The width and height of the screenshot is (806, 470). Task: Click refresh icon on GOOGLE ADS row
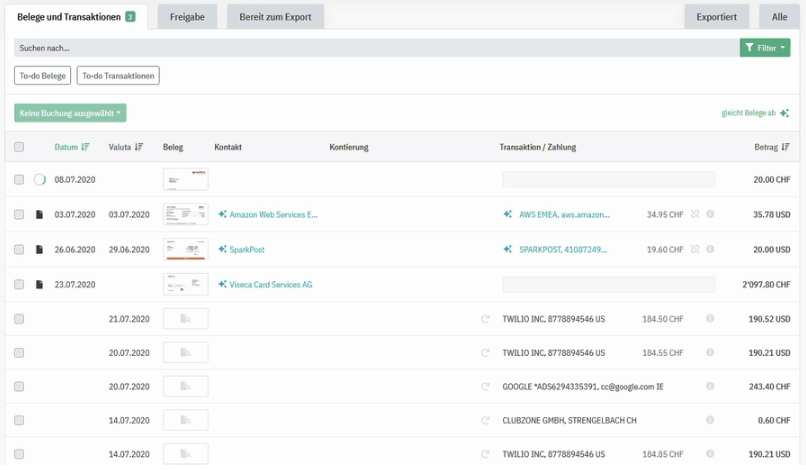click(485, 387)
